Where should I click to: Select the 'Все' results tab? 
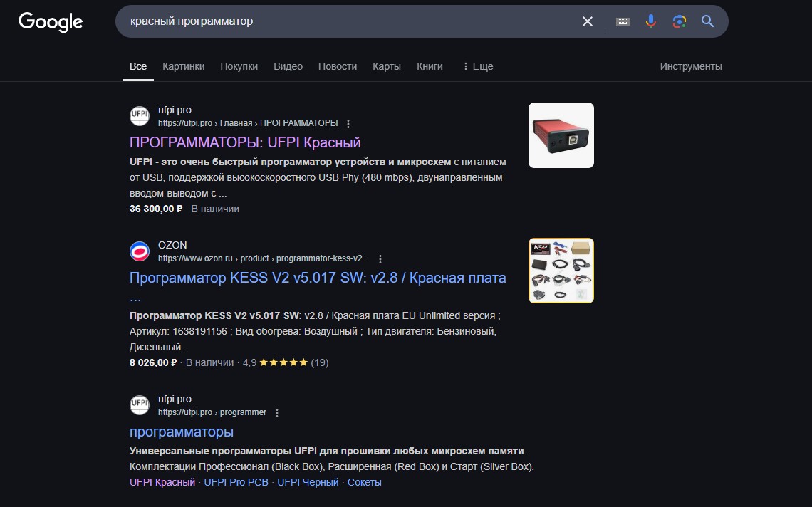(x=137, y=66)
